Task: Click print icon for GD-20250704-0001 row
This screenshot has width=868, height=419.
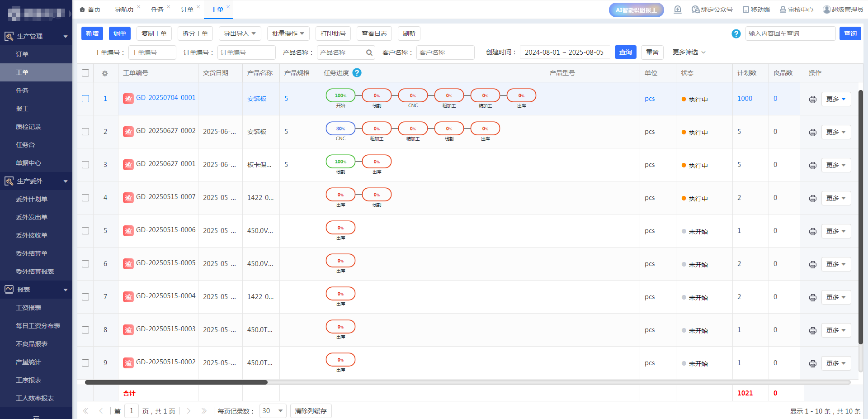Action: point(812,100)
